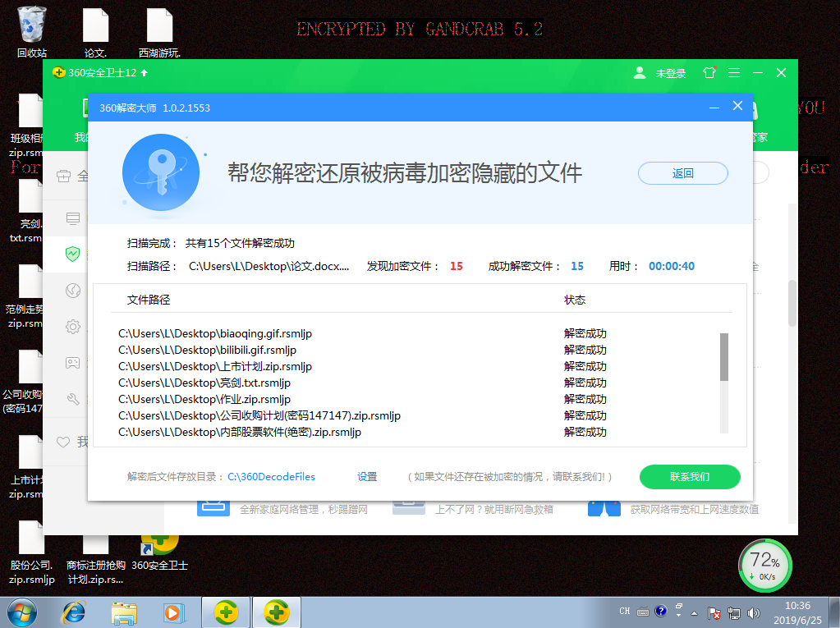Viewport: 840px width, 628px height.
Task: Click the monitor list icon in 360 sidebar
Action: (x=73, y=218)
